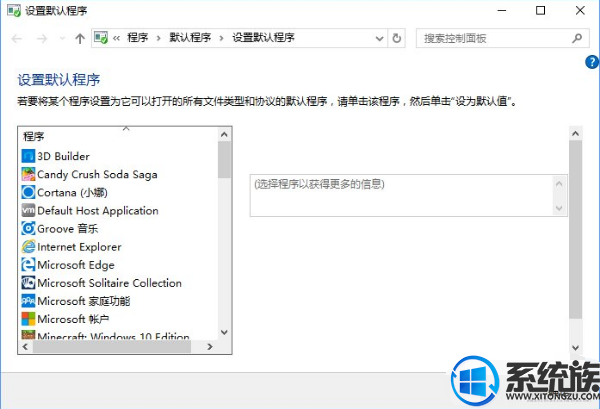Open the recent locations dropdown arrow
The width and height of the screenshot is (600, 409).
62,38
